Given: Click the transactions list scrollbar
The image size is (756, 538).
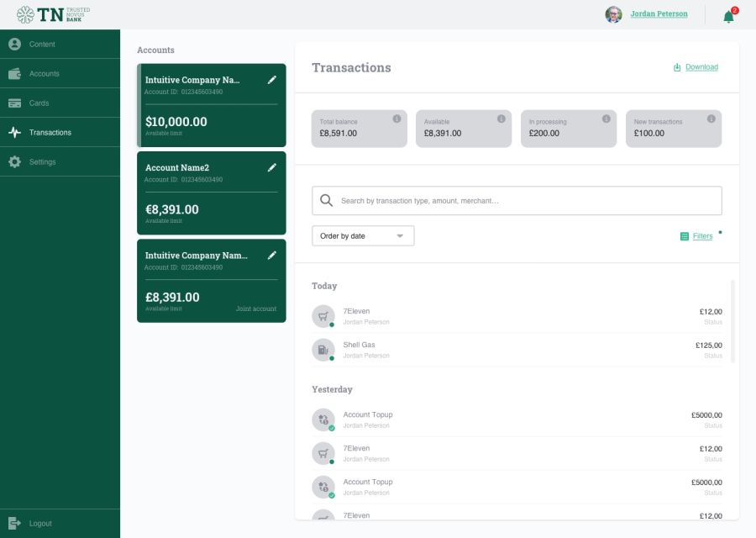Looking at the screenshot, I should coord(732,321).
